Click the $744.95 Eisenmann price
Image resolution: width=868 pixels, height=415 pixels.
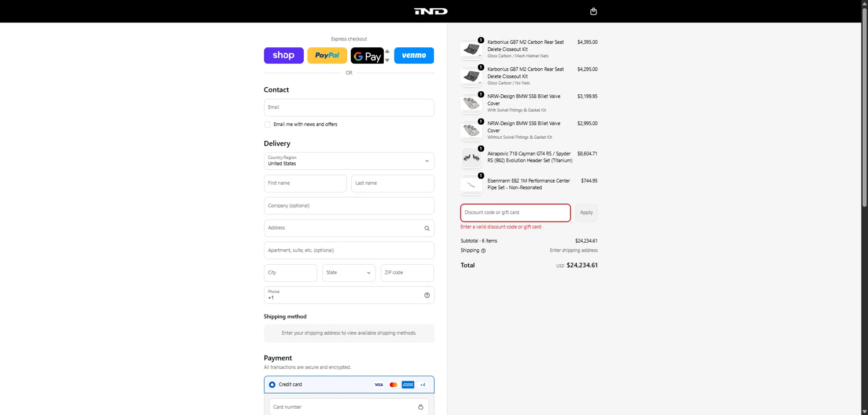click(589, 181)
